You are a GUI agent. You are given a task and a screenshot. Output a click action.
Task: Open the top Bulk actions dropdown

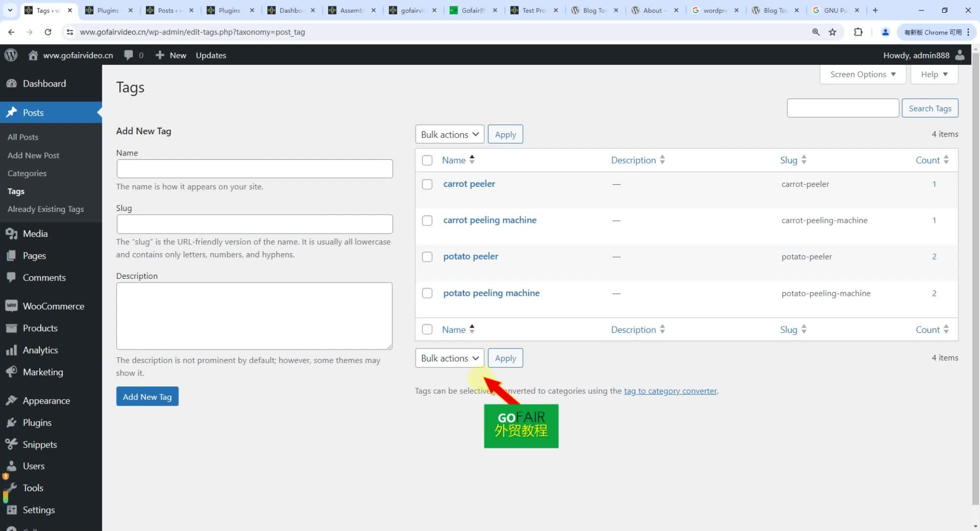449,134
